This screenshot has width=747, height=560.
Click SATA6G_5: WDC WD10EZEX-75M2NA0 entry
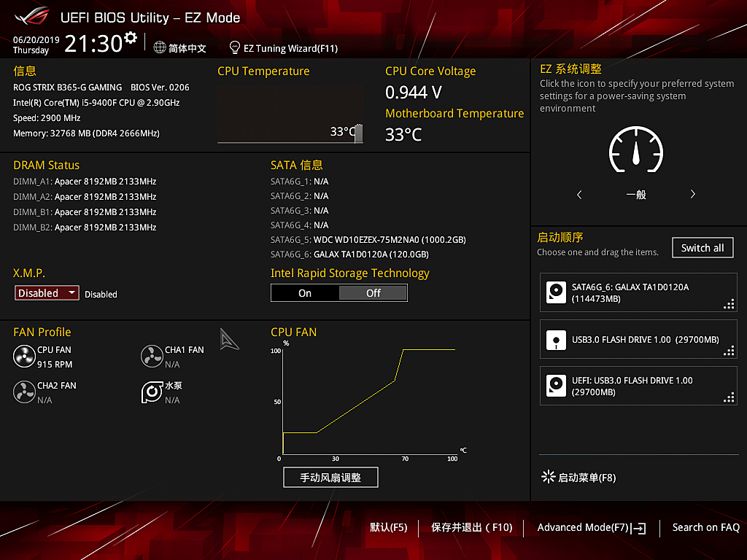click(x=368, y=239)
